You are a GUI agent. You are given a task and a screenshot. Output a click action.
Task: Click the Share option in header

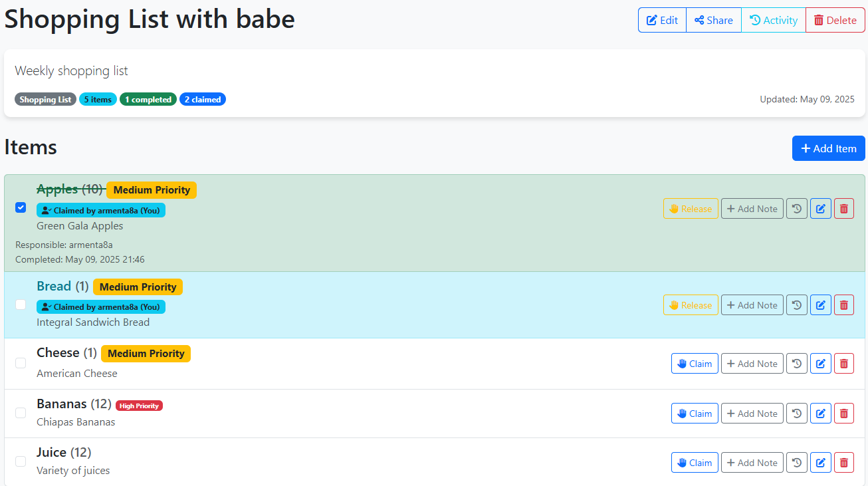714,20
